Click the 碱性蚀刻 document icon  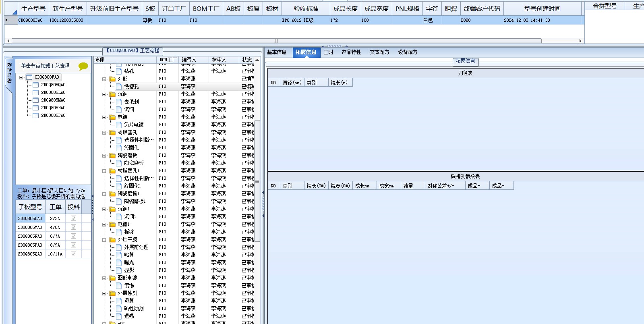(x=119, y=308)
